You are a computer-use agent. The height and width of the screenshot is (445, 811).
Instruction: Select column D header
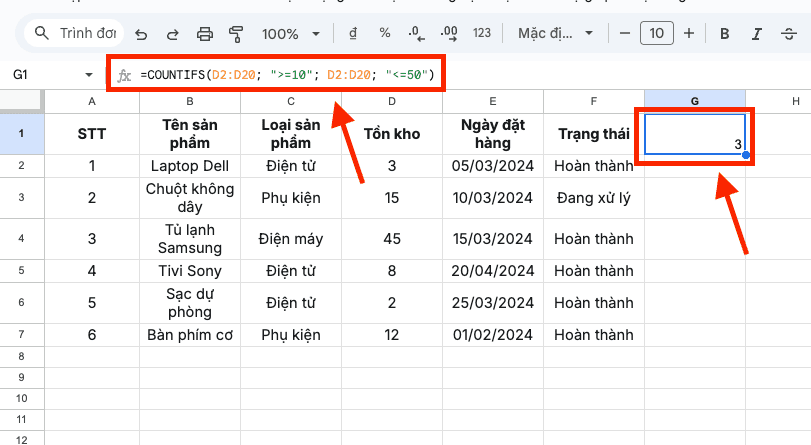point(392,101)
